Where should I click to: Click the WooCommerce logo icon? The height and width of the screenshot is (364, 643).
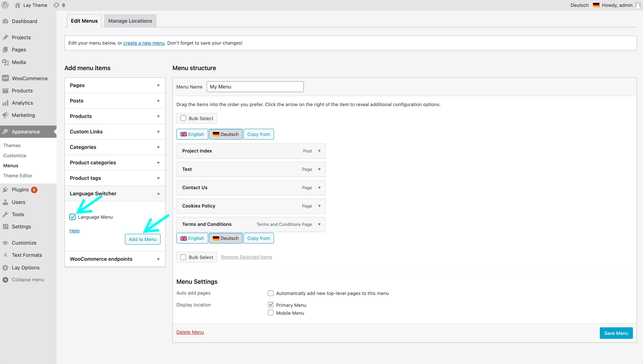tap(6, 78)
